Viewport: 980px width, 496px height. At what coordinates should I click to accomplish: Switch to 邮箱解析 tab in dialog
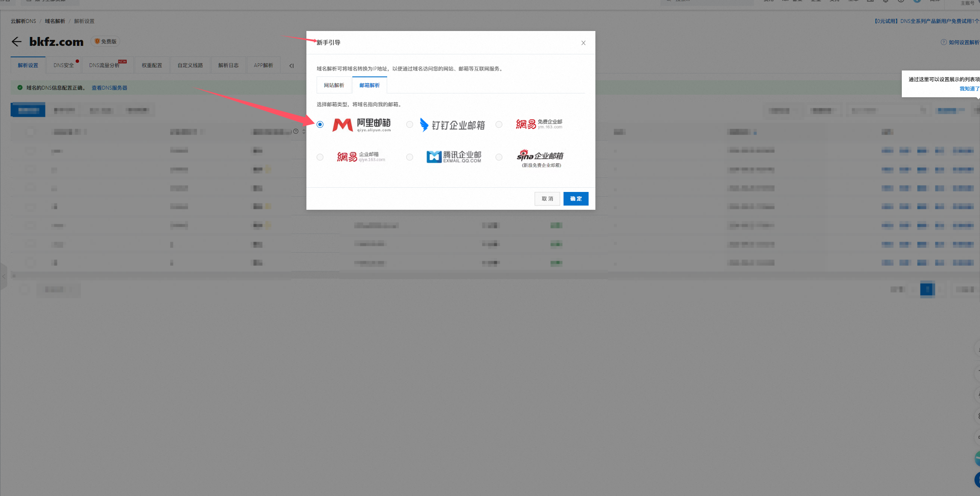click(x=370, y=85)
